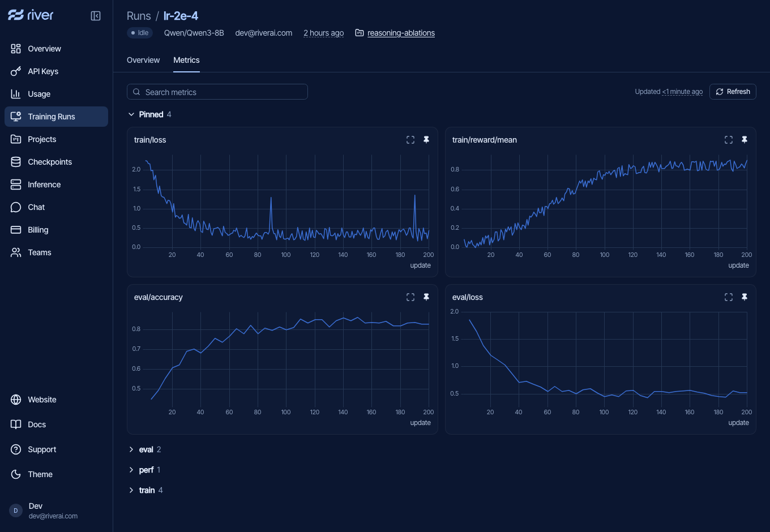Switch to the run Overview tab

coord(143,60)
